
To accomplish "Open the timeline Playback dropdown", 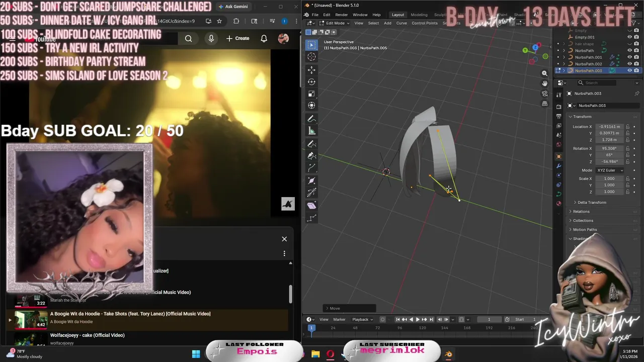I will (362, 319).
